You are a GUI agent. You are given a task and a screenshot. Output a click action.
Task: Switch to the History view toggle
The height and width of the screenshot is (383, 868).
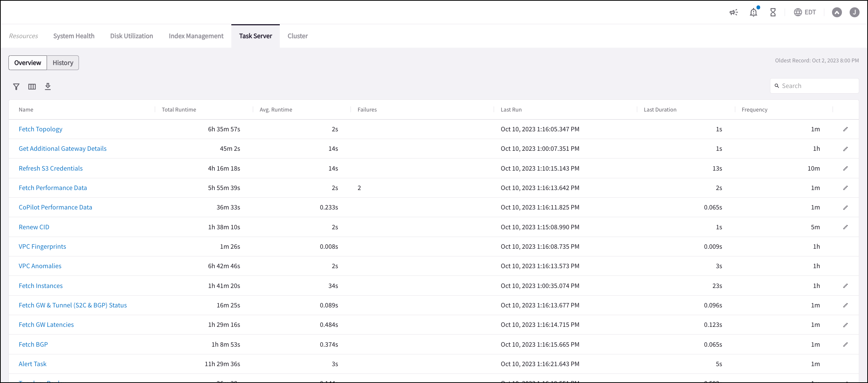[63, 63]
